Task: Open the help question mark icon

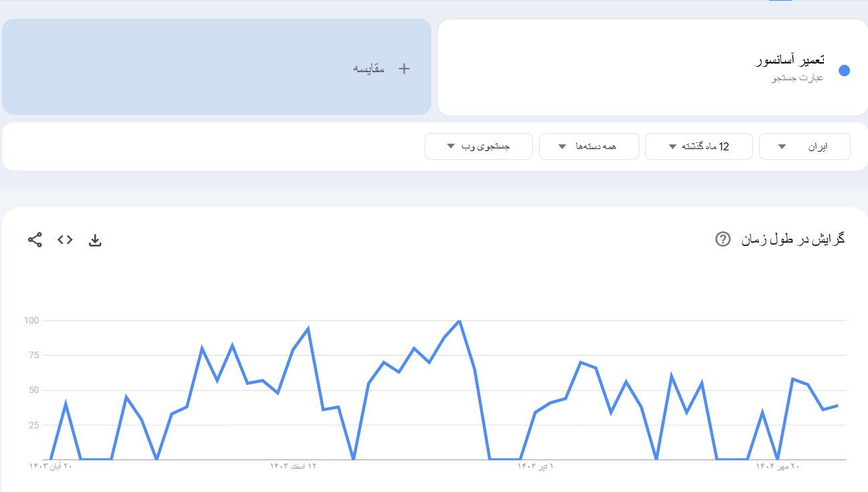Action: 722,237
